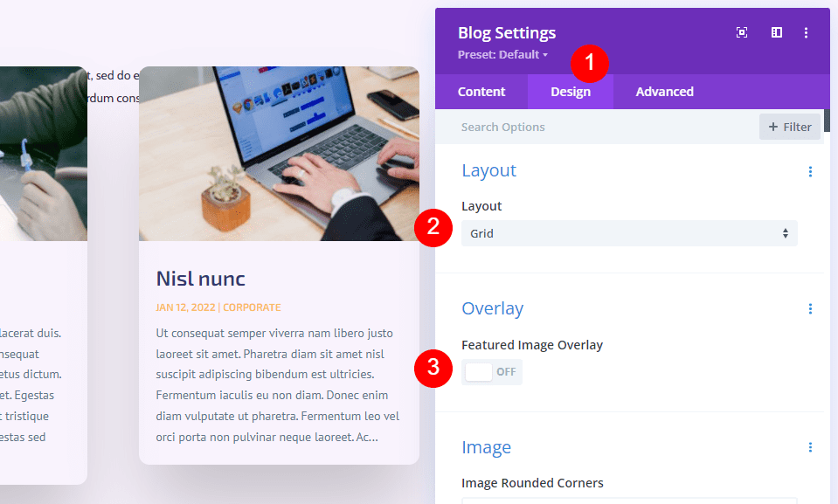Collapse the Overlay section heading
Screen dimensions: 838x504
492,308
